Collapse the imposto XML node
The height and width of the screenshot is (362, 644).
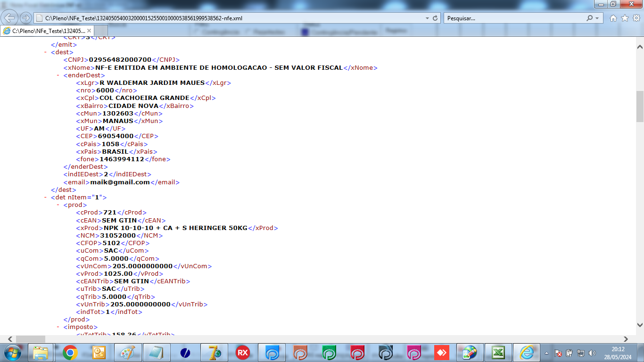pos(58,327)
